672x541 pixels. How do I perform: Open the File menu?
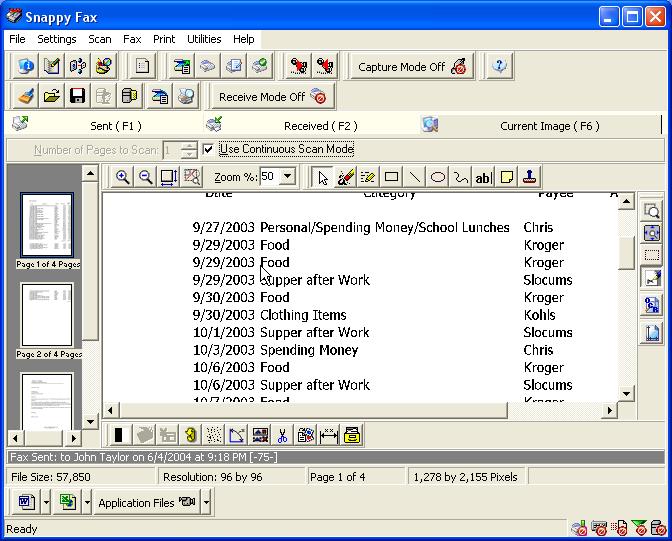click(17, 39)
